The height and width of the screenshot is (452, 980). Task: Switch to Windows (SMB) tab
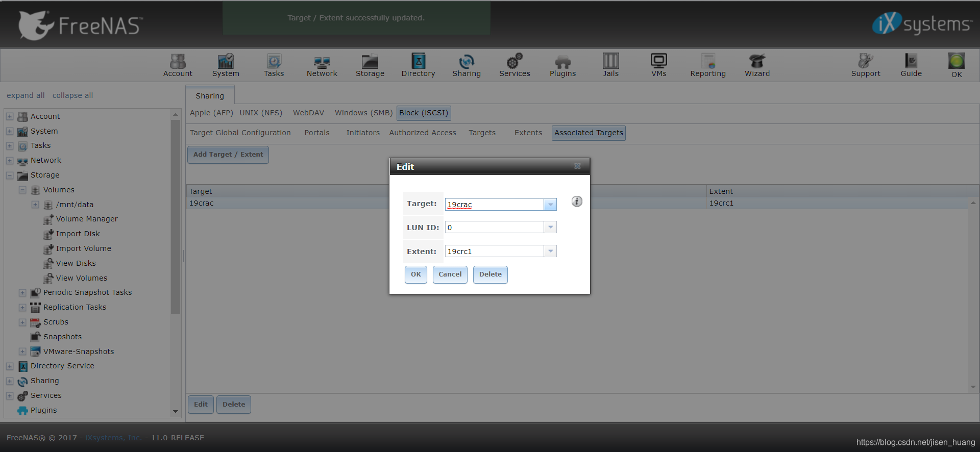tap(363, 113)
